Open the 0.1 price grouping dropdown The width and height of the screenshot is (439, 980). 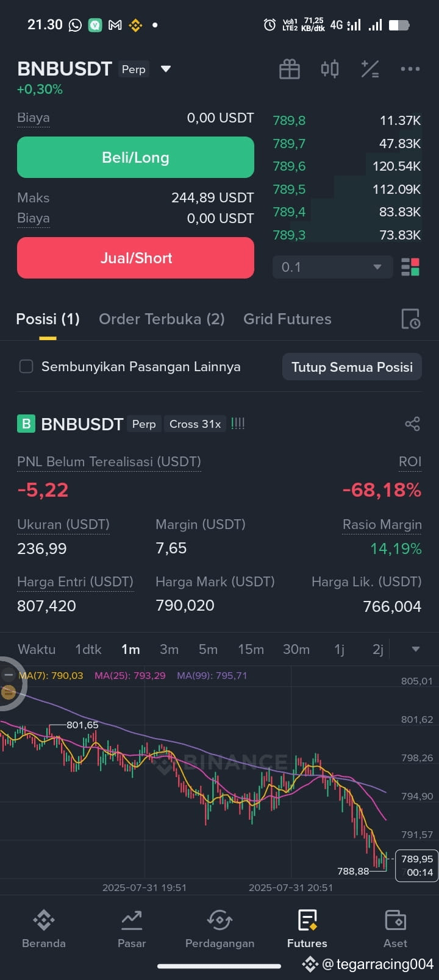(x=332, y=267)
